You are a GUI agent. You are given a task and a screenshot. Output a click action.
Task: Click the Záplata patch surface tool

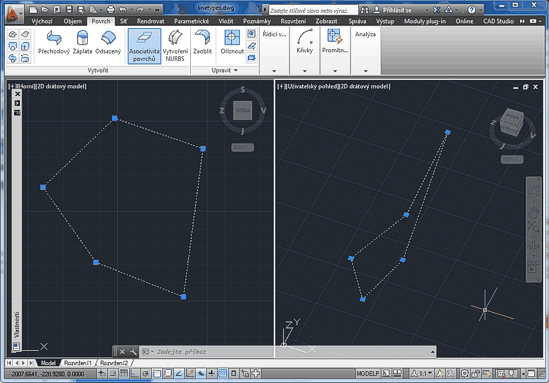(82, 43)
